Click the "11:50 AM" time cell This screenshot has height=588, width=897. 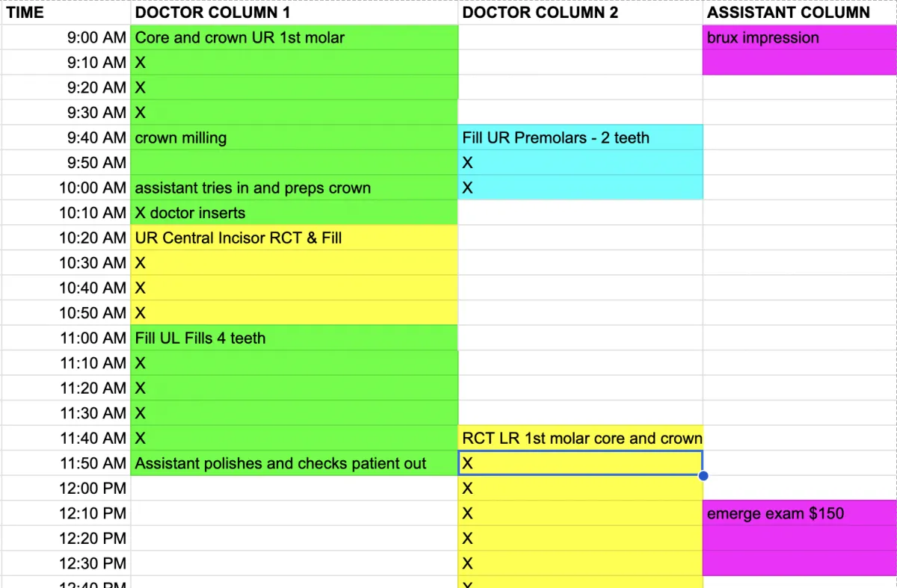(x=66, y=463)
